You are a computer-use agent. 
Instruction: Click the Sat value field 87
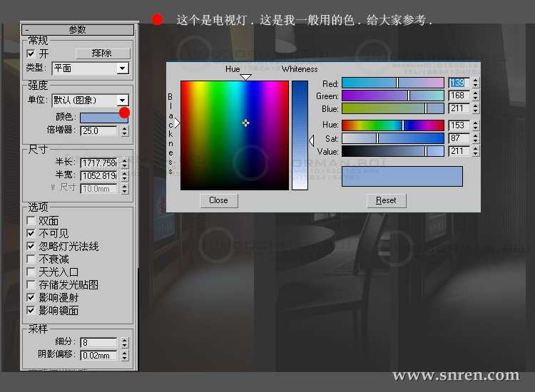click(x=459, y=138)
